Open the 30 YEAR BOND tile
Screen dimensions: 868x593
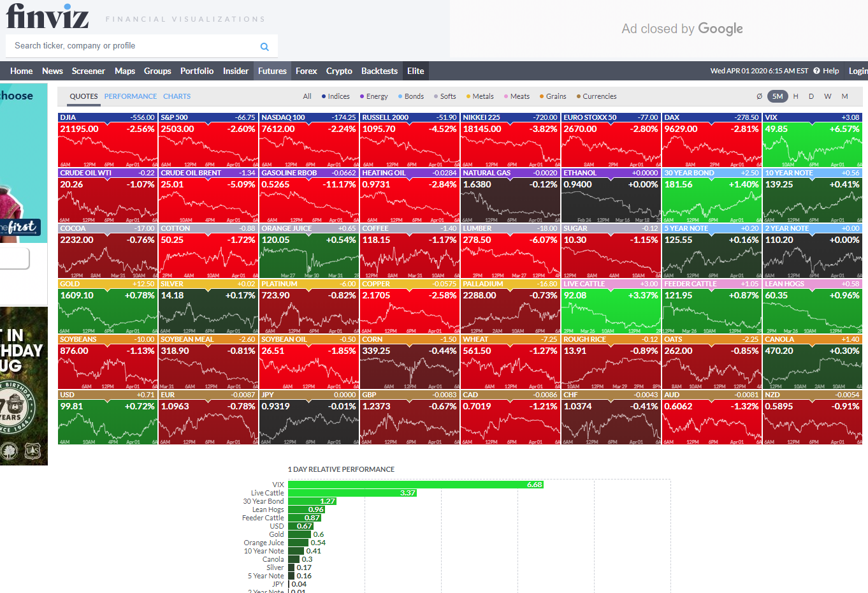click(x=712, y=196)
